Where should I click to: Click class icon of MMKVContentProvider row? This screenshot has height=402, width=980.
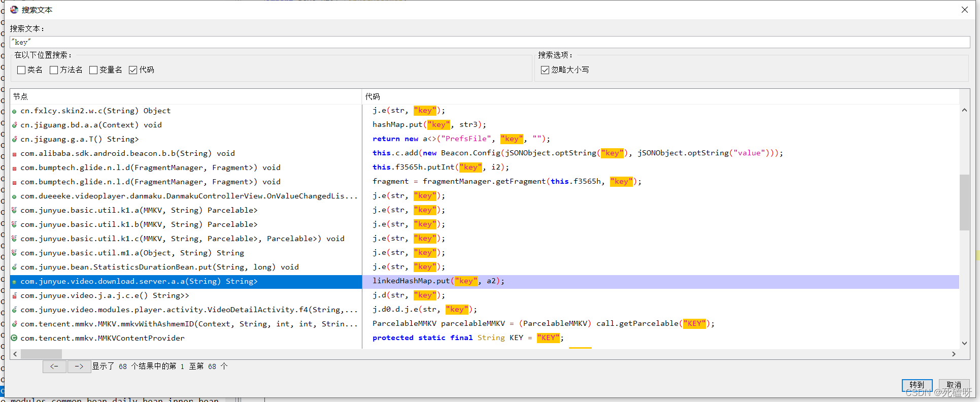(x=15, y=338)
